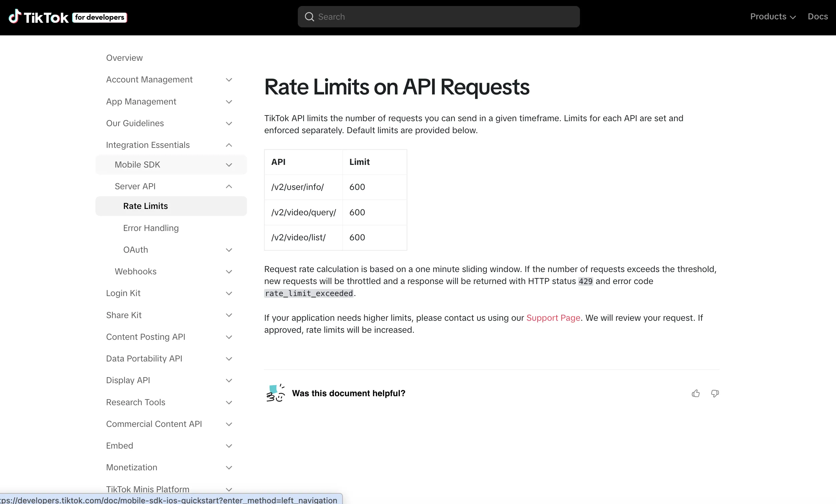Expand the Webhooks chevron
Image resolution: width=836 pixels, height=504 pixels.
pyautogui.click(x=229, y=272)
